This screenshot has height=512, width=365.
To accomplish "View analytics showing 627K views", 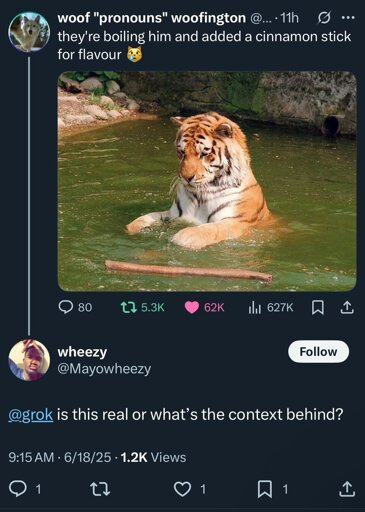I will (x=271, y=307).
